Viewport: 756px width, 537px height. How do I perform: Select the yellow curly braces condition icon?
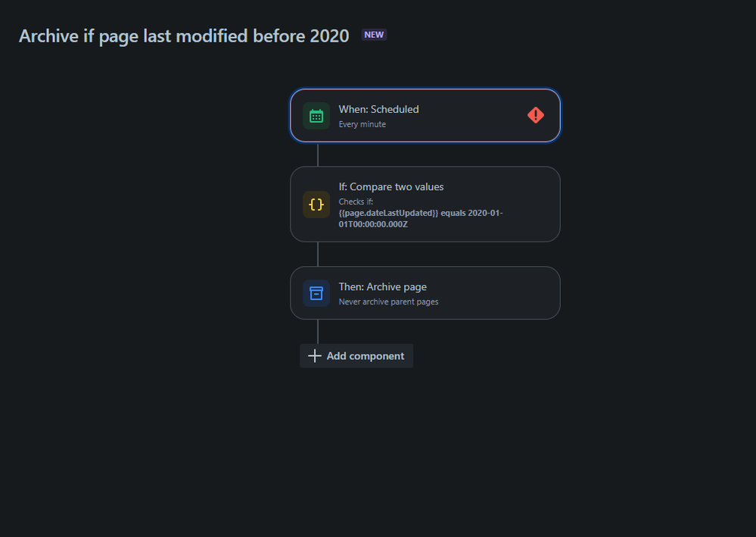pos(316,204)
